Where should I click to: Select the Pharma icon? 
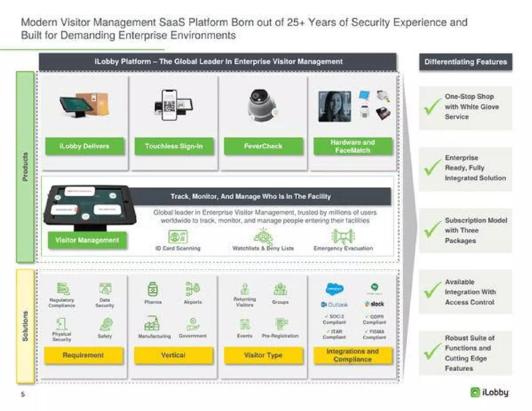153,289
